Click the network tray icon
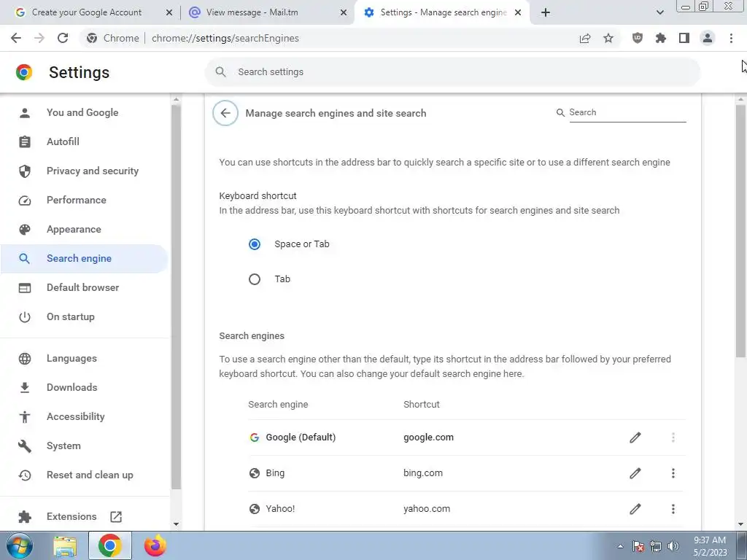The image size is (747, 560). 656,546
